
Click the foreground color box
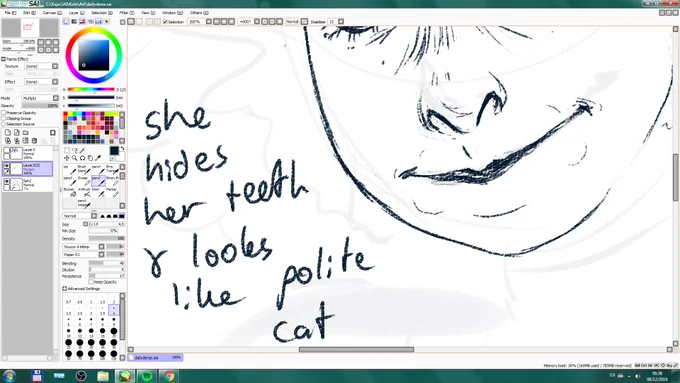tap(114, 151)
